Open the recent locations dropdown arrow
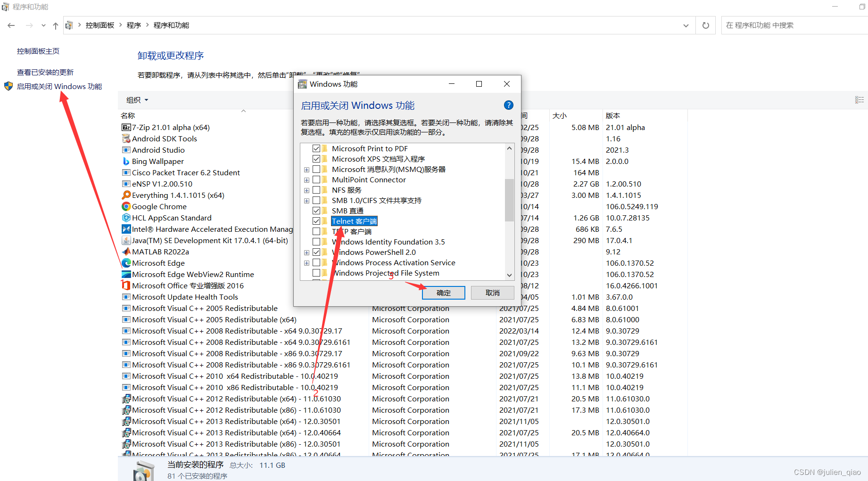The height and width of the screenshot is (481, 868). click(x=43, y=25)
